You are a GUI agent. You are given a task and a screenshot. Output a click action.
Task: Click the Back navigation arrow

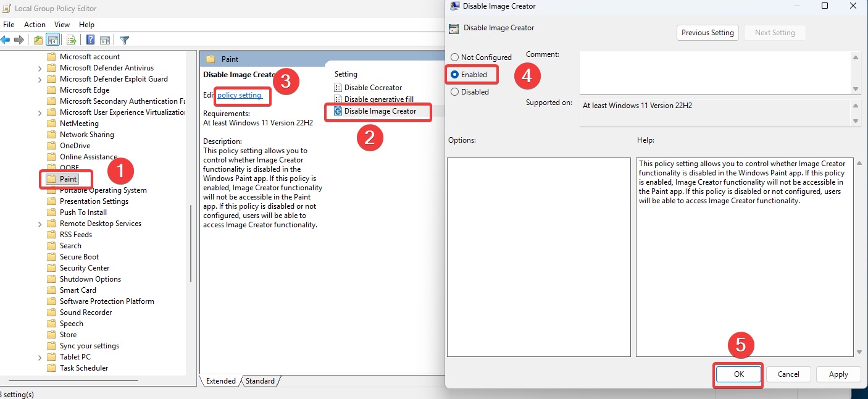5,40
